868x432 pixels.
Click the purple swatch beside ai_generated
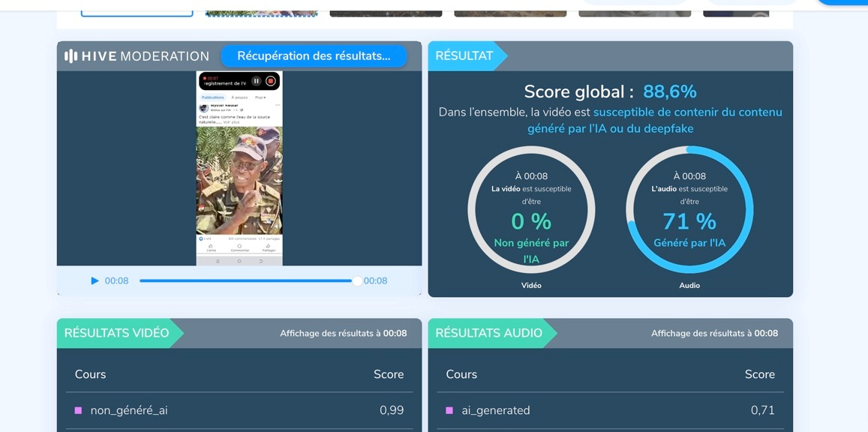click(449, 410)
